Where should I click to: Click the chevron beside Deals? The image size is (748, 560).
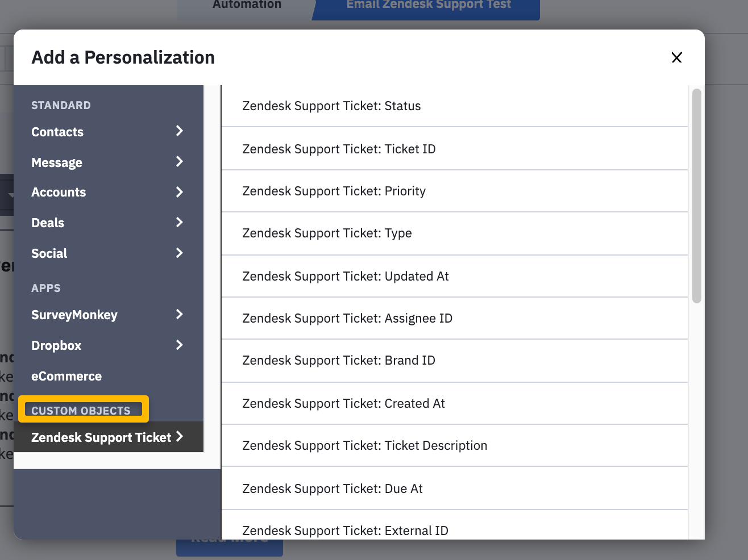point(180,222)
